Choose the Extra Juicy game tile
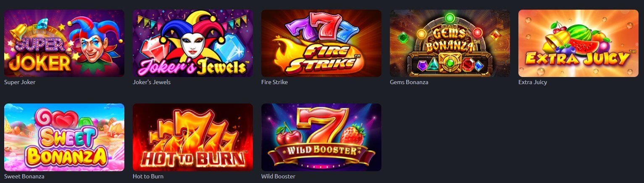644x183 pixels. (x=578, y=43)
